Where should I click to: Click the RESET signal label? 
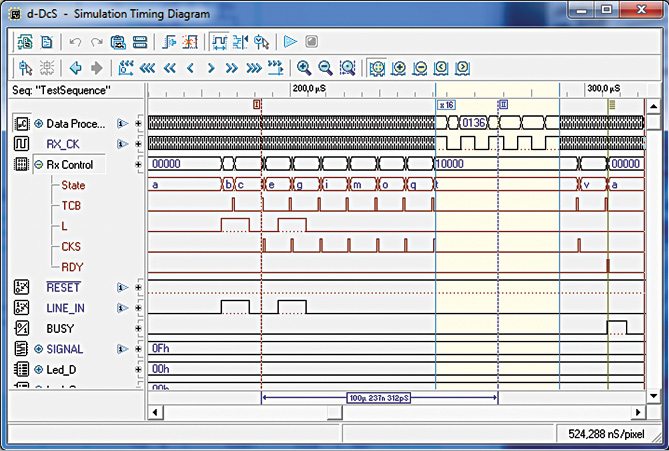[62, 287]
